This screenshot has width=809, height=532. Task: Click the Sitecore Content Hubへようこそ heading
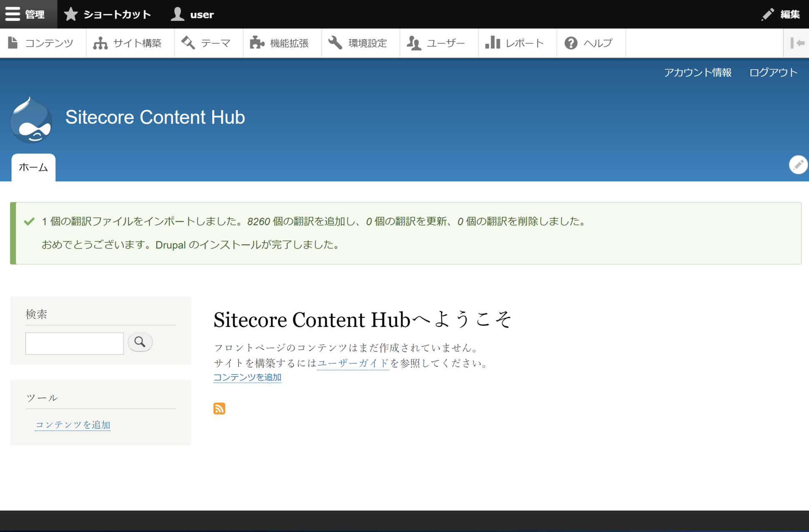(362, 319)
